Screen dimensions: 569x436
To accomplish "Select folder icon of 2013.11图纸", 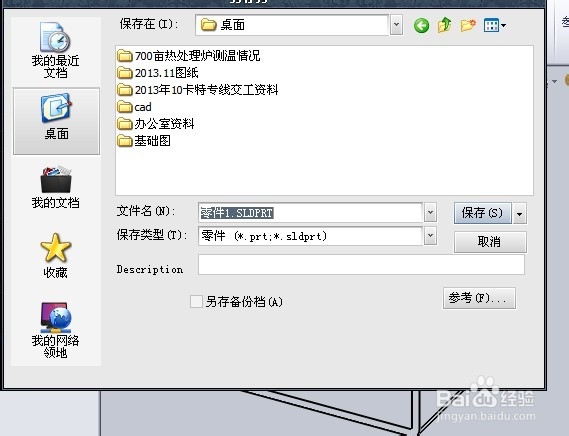I will (125, 73).
